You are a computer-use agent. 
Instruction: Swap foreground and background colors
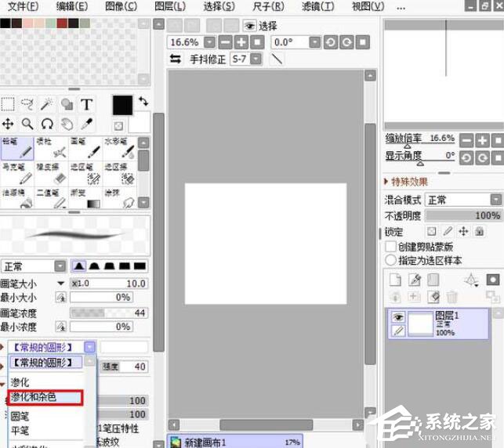coord(143,102)
